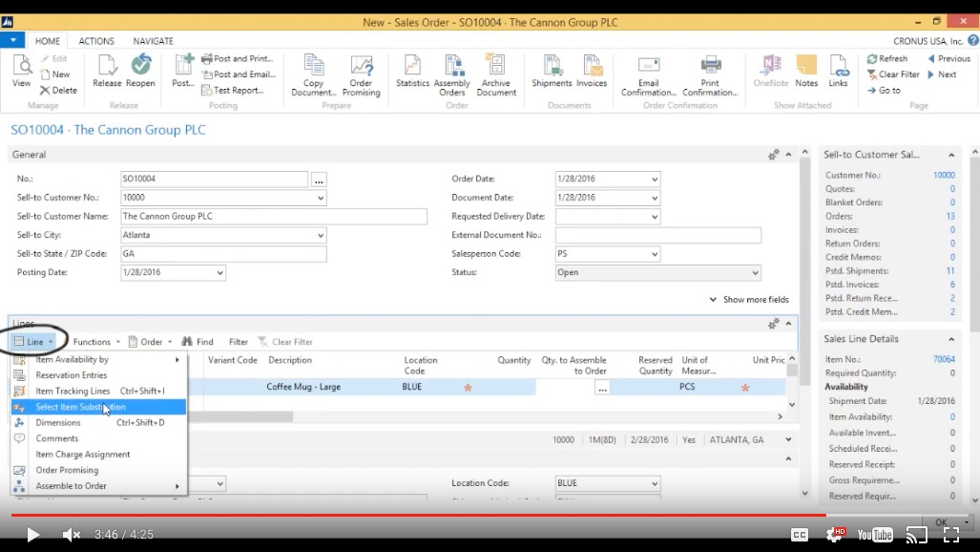This screenshot has height=552, width=980.
Task: Open Comments menu item
Action: (98, 438)
